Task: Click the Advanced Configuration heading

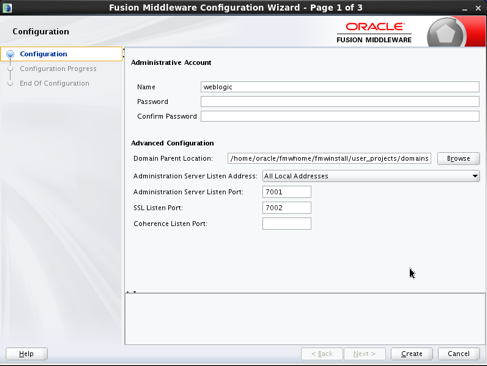Action: (172, 143)
